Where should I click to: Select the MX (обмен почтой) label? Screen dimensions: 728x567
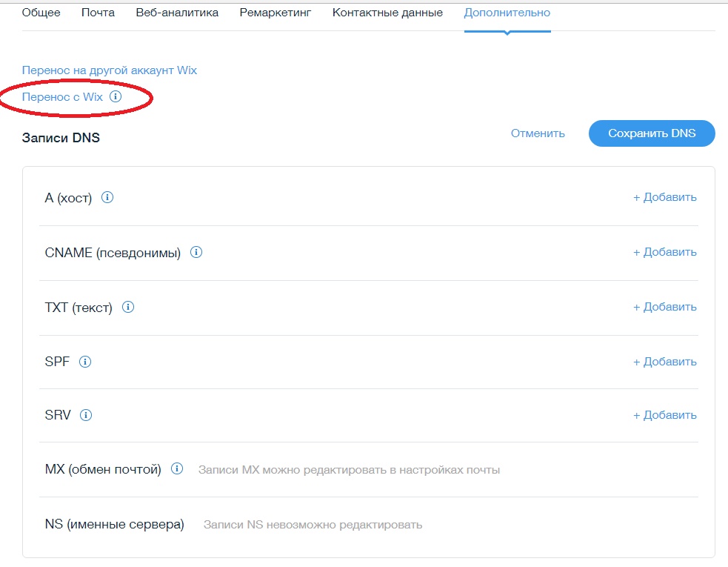[x=103, y=469]
